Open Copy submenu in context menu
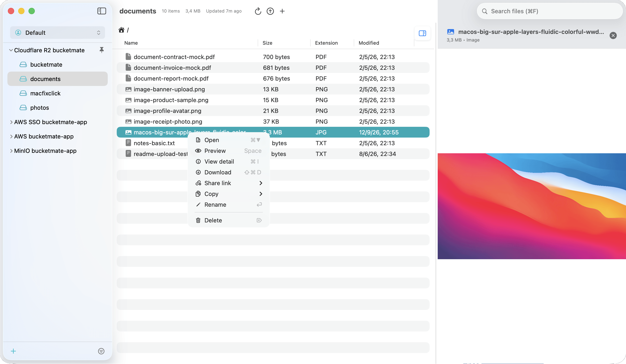The height and width of the screenshot is (364, 626). 229,194
